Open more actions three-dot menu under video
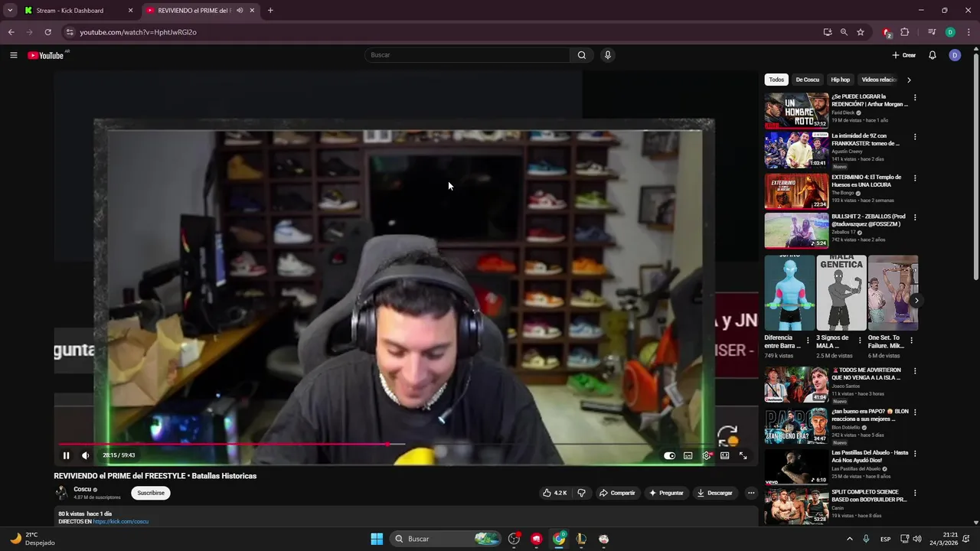Screen dimensions: 980x551 click(751, 493)
